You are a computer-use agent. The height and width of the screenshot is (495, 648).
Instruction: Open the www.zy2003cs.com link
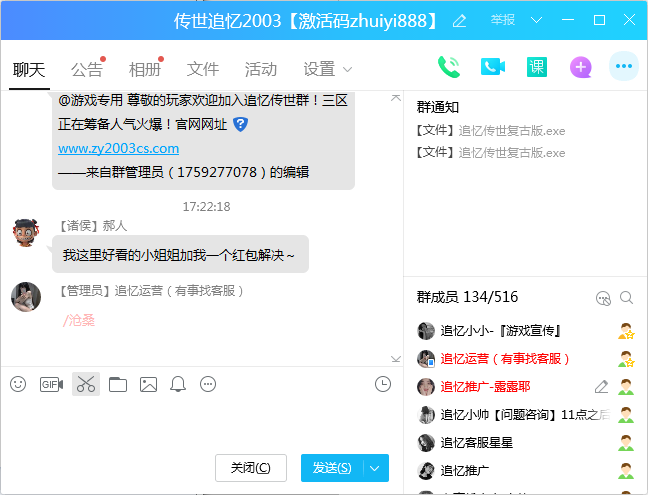(x=118, y=148)
